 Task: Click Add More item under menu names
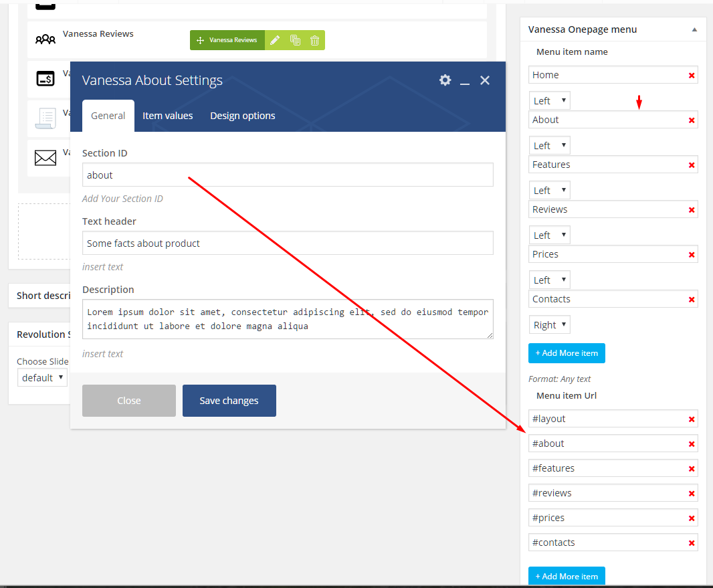(x=567, y=353)
